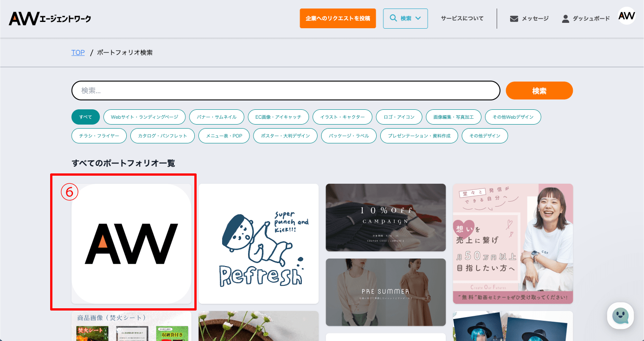The image size is (644, 341).
Task: Open the pink 想いを売上に繋げ banner
Action: click(513, 244)
